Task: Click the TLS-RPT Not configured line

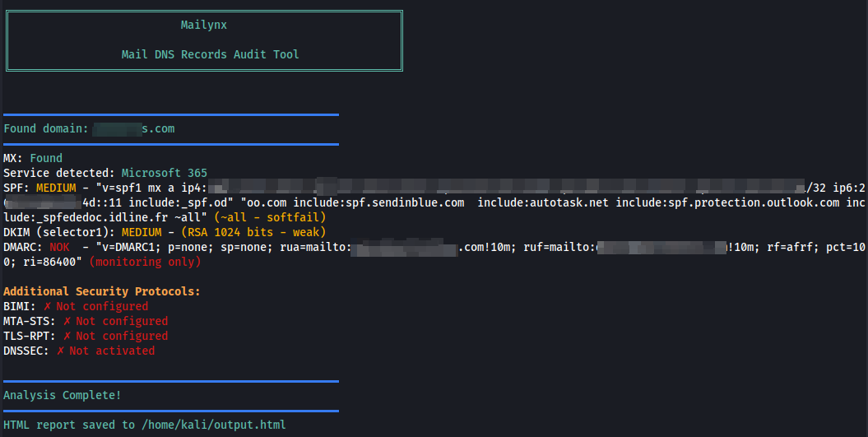Action: pyautogui.click(x=86, y=336)
